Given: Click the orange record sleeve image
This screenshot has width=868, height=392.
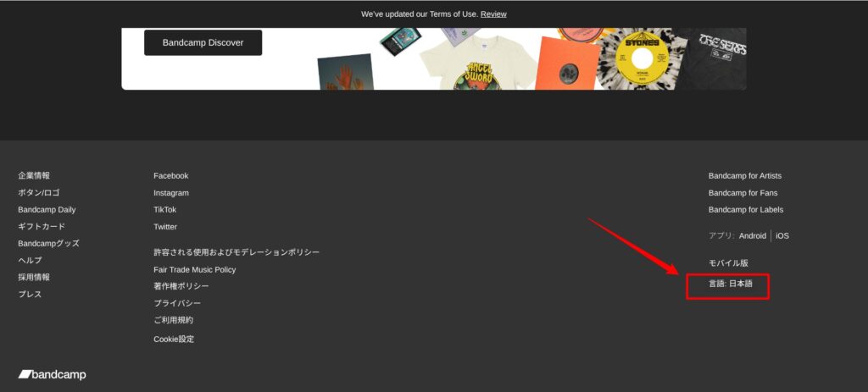Looking at the screenshot, I should [x=569, y=64].
